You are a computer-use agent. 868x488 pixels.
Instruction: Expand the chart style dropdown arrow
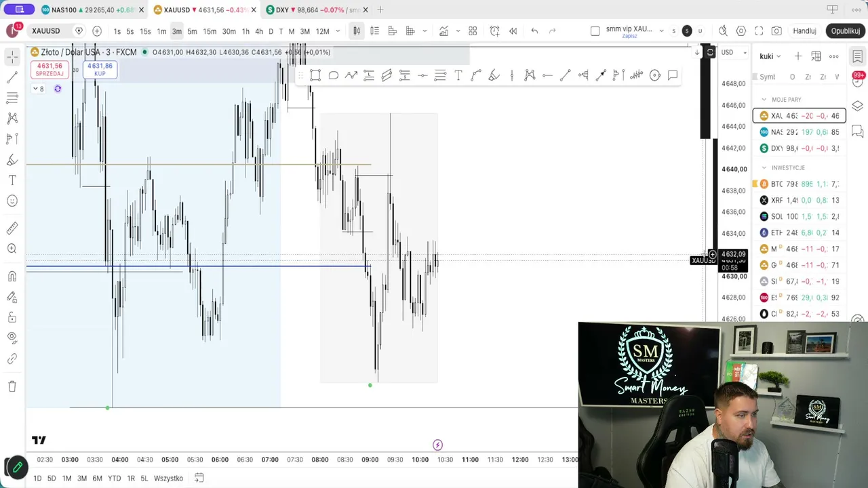click(x=425, y=31)
